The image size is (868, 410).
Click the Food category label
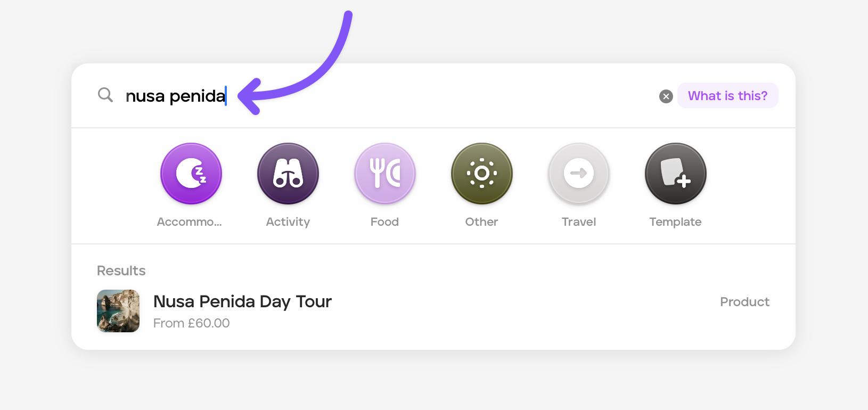[x=384, y=222]
